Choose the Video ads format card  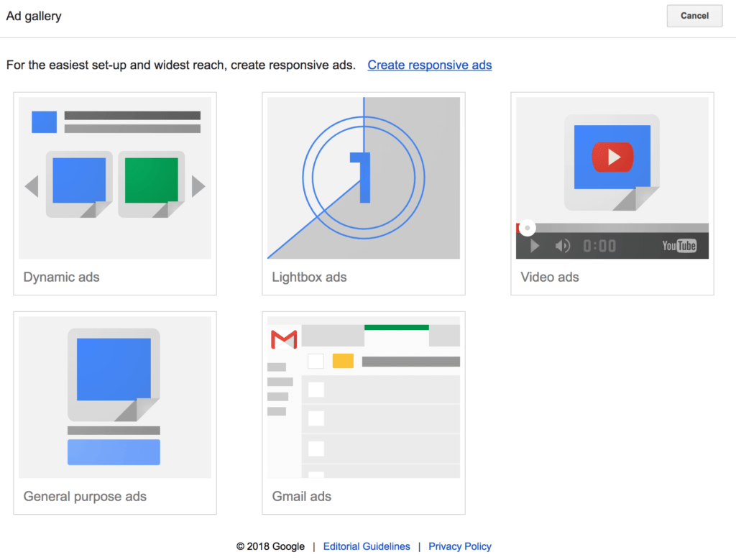[x=612, y=193]
